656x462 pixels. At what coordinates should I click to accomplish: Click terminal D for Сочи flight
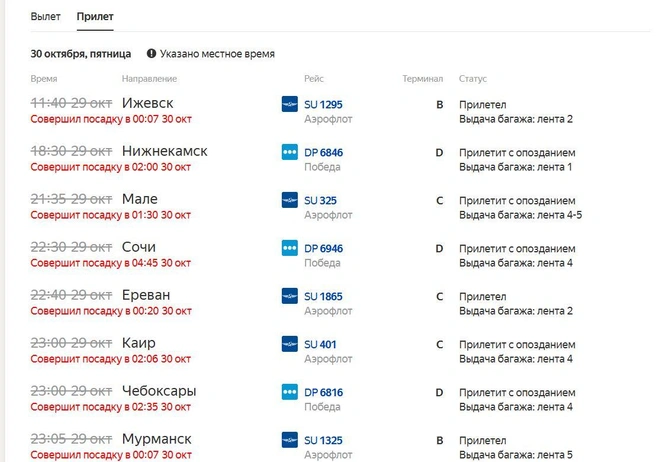click(x=439, y=249)
